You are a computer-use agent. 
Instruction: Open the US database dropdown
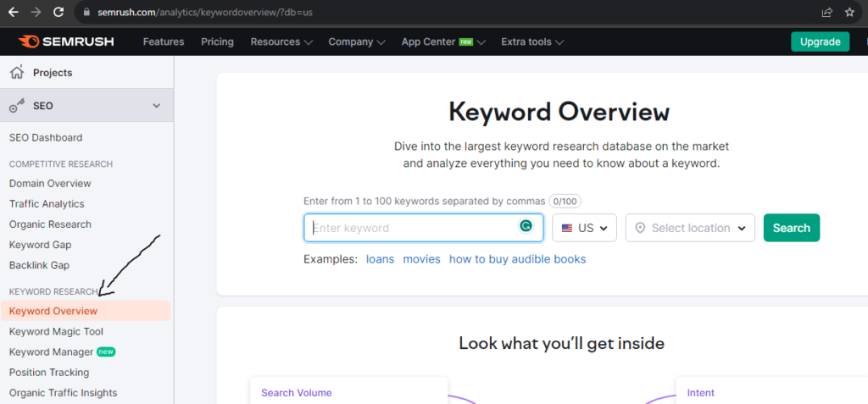(x=584, y=228)
